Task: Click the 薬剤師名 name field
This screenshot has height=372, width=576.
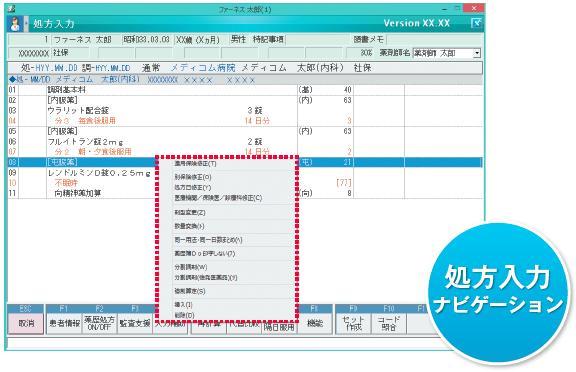Action: click(x=443, y=53)
